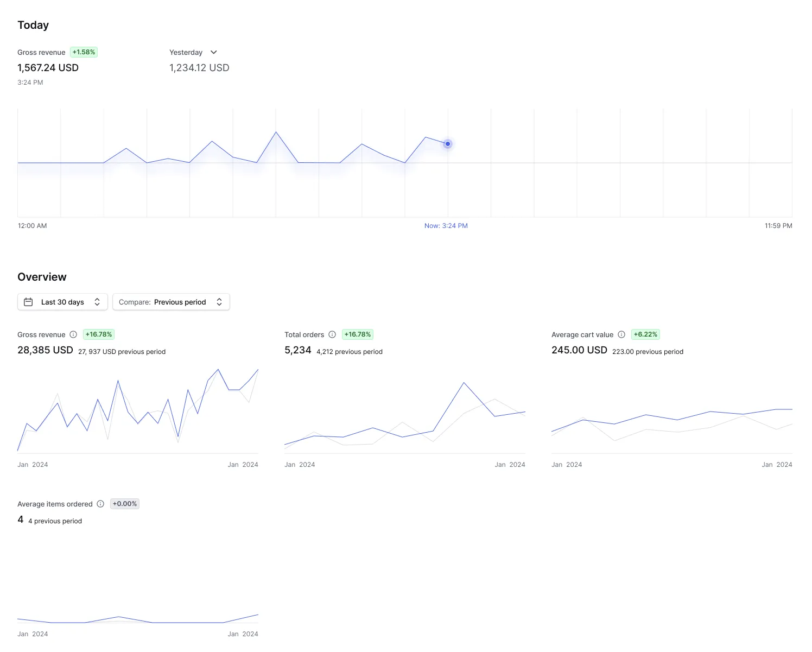812x652 pixels.
Task: Click the +1.58% growth badge under Today
Action: tap(84, 52)
